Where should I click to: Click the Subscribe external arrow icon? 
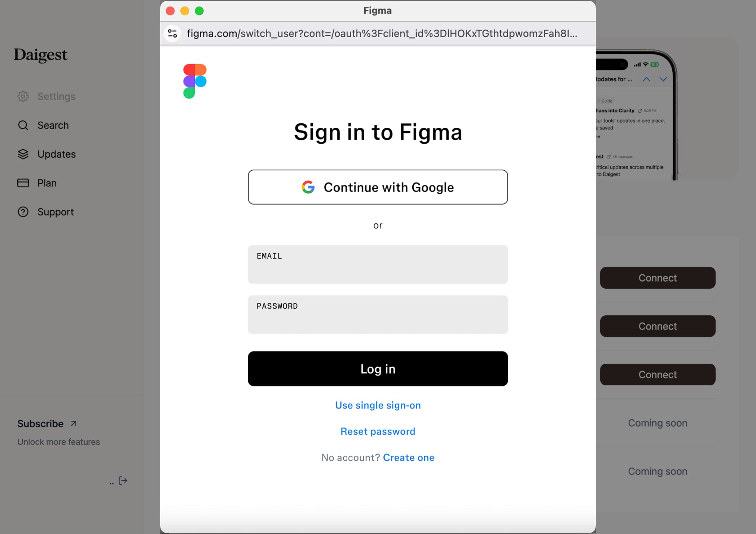pyautogui.click(x=74, y=424)
